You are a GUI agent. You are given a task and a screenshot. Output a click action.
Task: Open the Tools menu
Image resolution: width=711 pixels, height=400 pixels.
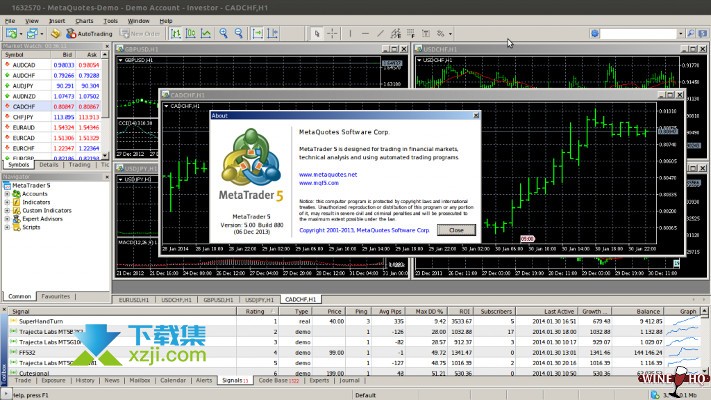pyautogui.click(x=111, y=21)
